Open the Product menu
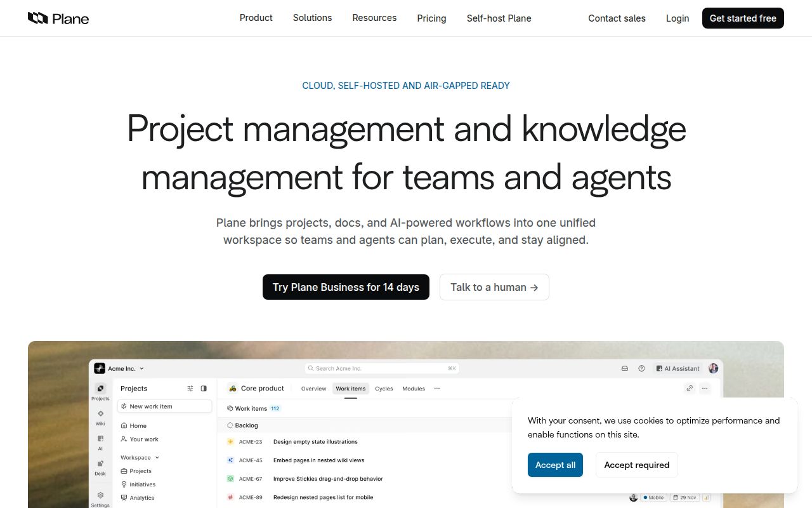The image size is (812, 508). (x=256, y=18)
